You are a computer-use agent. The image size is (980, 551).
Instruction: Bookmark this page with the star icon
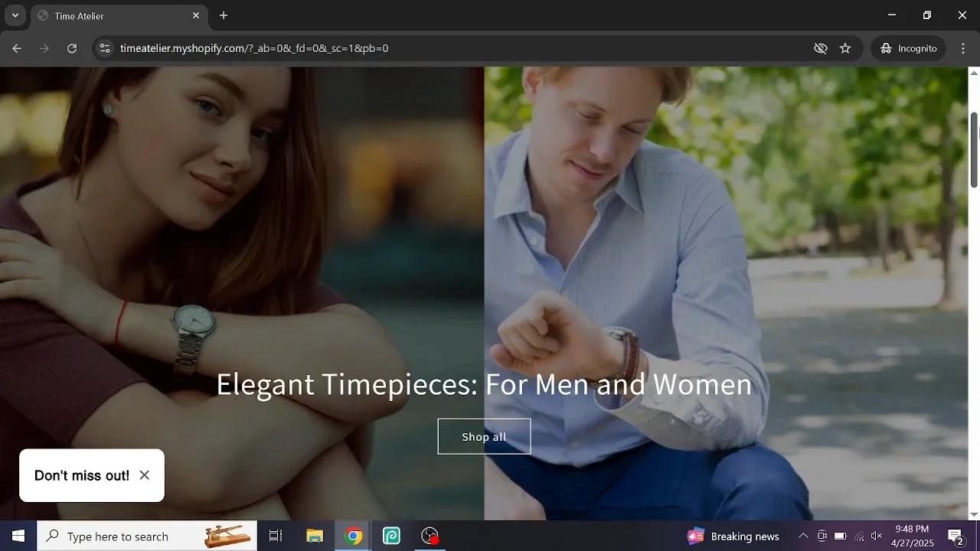[x=845, y=47]
